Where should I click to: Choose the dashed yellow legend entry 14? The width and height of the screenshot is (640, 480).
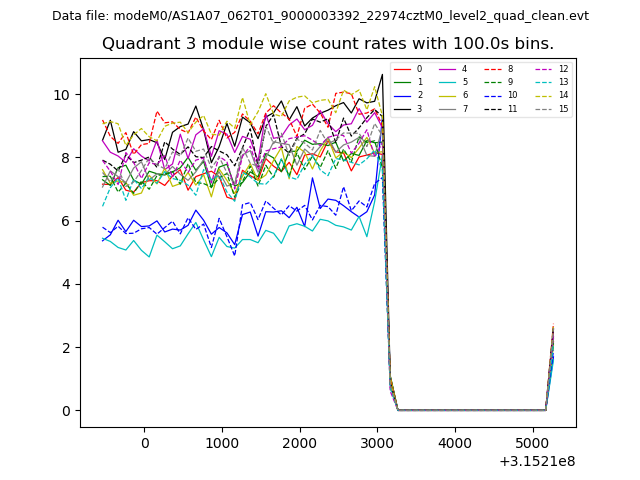click(x=551, y=95)
